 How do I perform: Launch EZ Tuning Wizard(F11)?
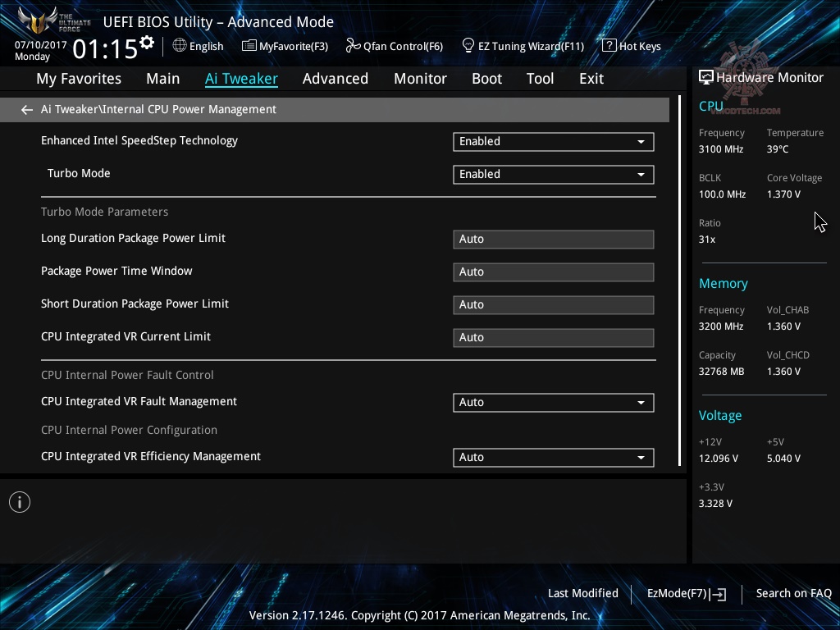(x=523, y=46)
